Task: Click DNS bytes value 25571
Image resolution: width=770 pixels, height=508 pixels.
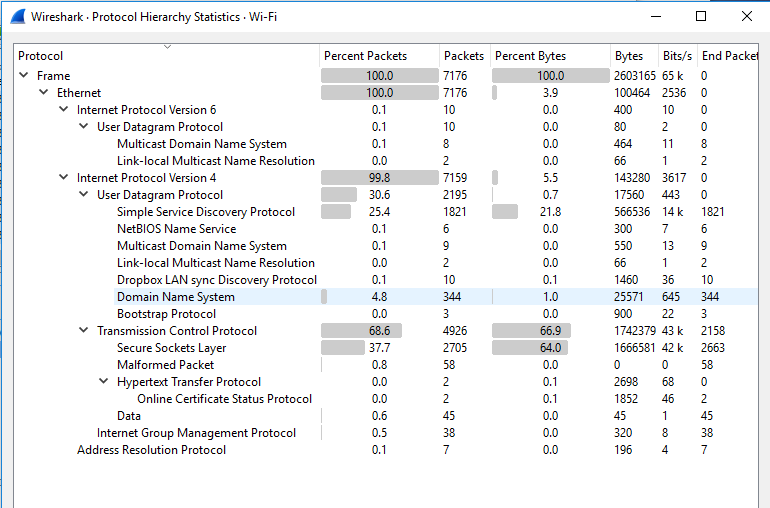Action: [628, 297]
